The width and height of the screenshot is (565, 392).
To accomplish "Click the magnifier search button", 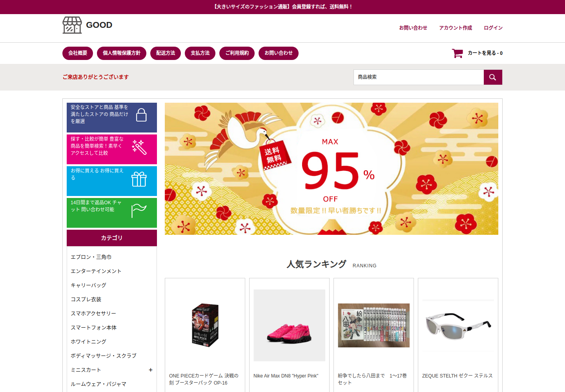I will [x=493, y=77].
